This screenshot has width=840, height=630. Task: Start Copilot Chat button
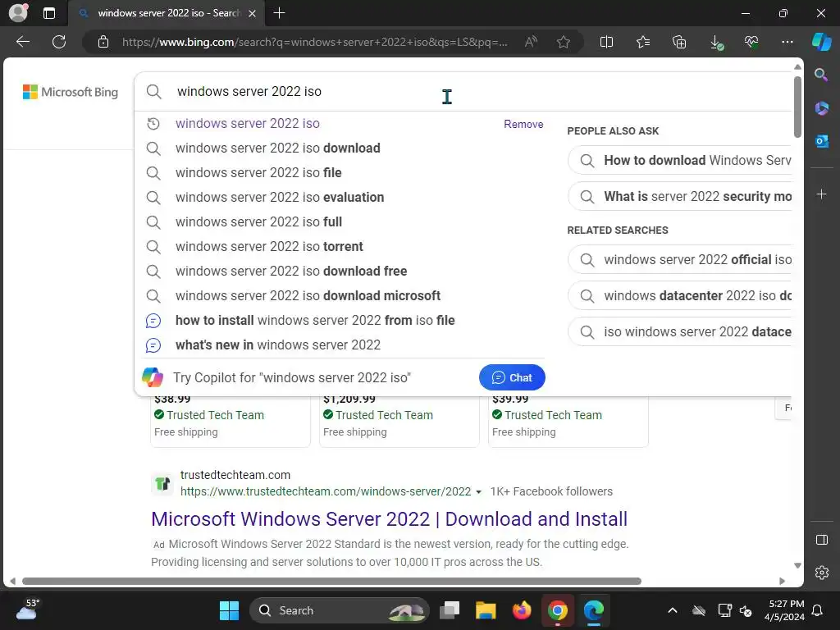pyautogui.click(x=512, y=377)
